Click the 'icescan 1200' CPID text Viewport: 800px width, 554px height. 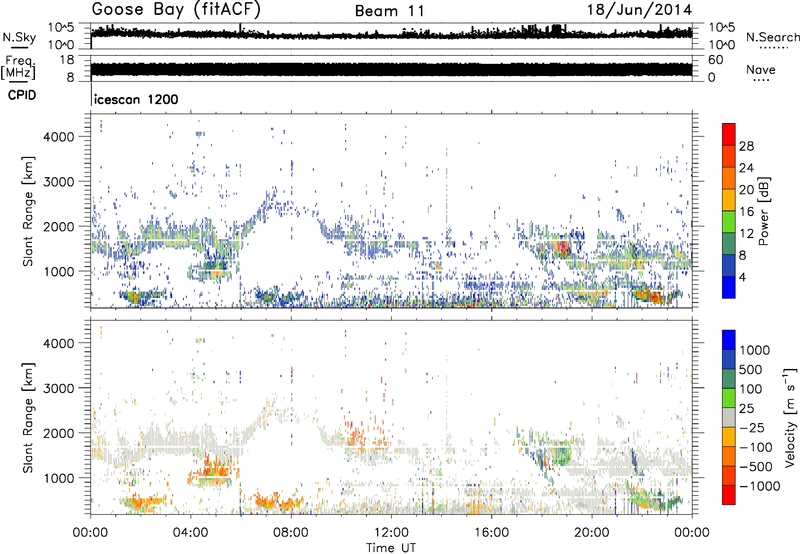(136, 99)
